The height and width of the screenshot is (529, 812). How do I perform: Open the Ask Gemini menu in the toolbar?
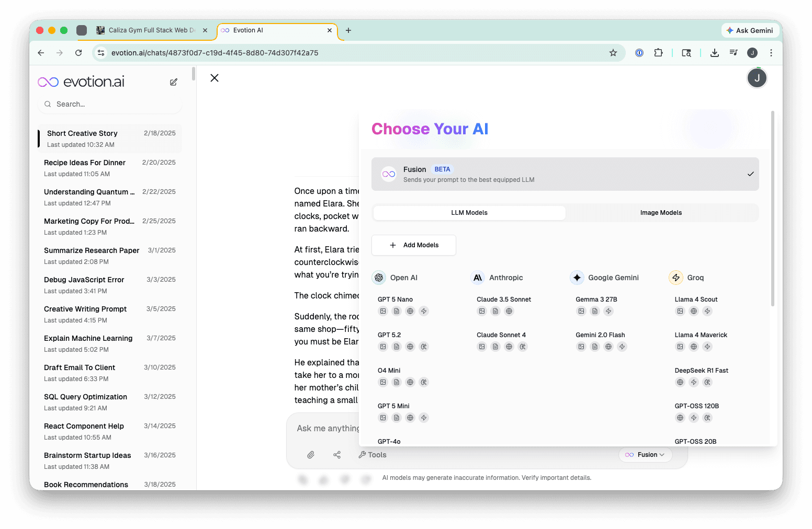[x=750, y=30]
